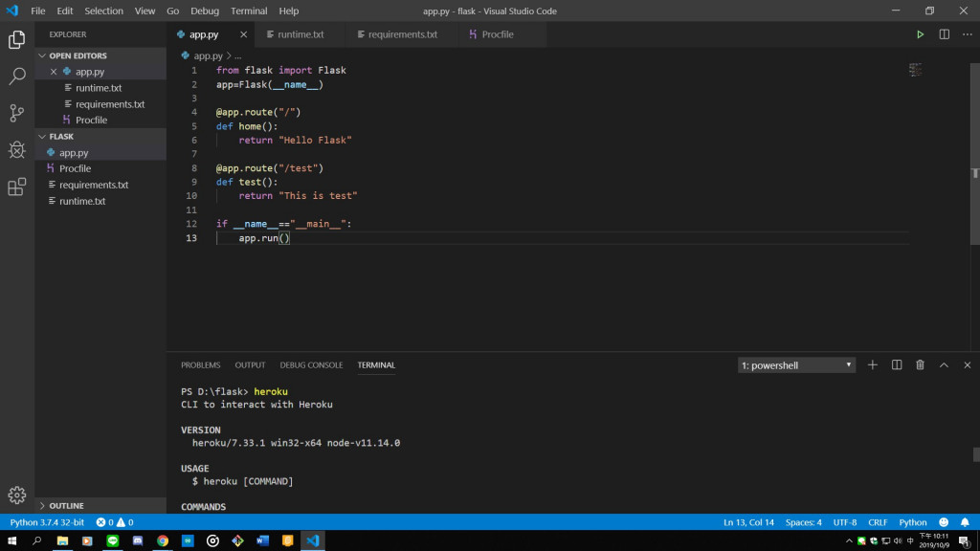This screenshot has width=980, height=551.
Task: Maximize the panel size with chevron up
Action: 944,364
